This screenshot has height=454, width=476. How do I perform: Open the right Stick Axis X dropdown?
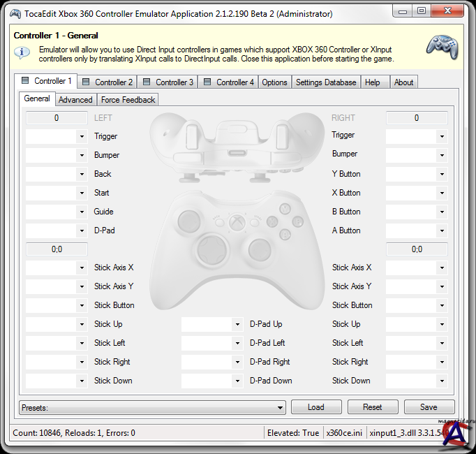pyautogui.click(x=441, y=268)
